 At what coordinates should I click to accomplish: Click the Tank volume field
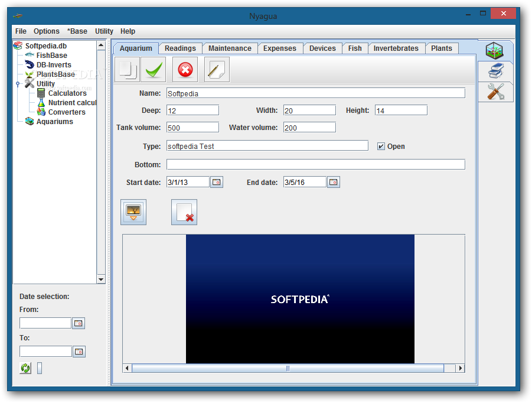pos(192,128)
